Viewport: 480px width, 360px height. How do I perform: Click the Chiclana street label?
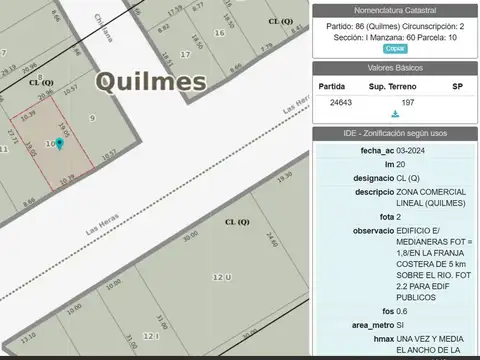tap(103, 28)
